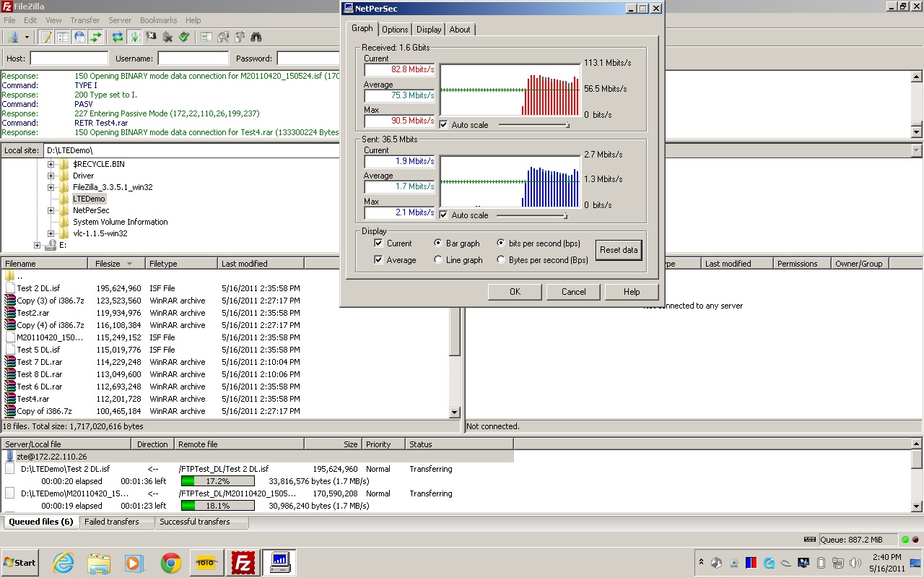
Task: Uncheck Auto scale under Received graph
Action: [x=443, y=125]
